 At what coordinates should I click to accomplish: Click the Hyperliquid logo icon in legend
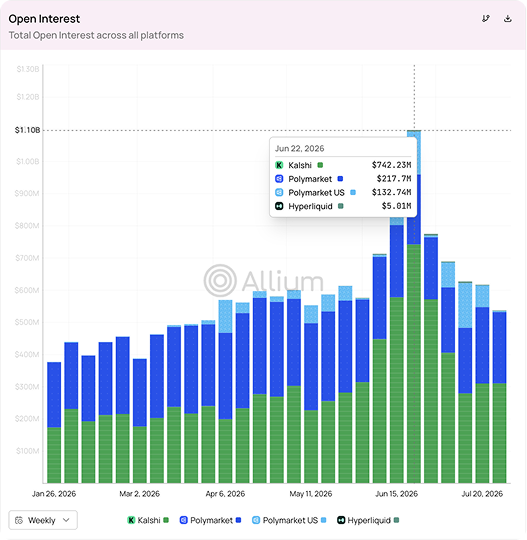(x=341, y=520)
